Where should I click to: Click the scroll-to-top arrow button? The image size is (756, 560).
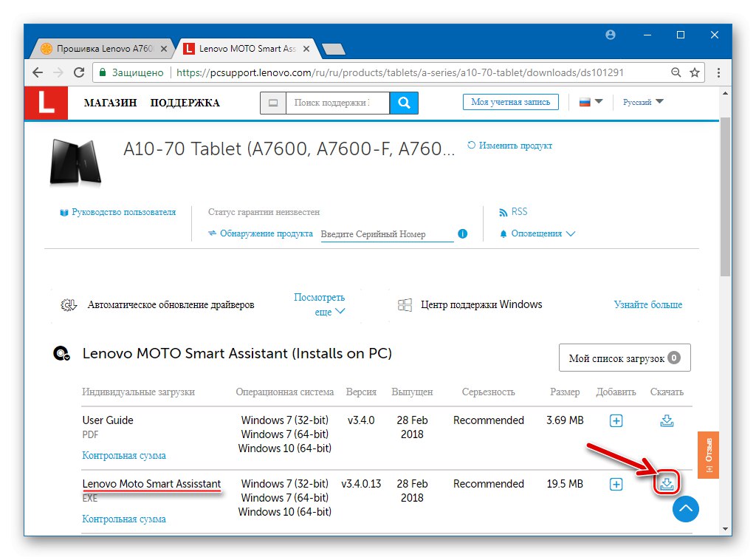pyautogui.click(x=685, y=509)
